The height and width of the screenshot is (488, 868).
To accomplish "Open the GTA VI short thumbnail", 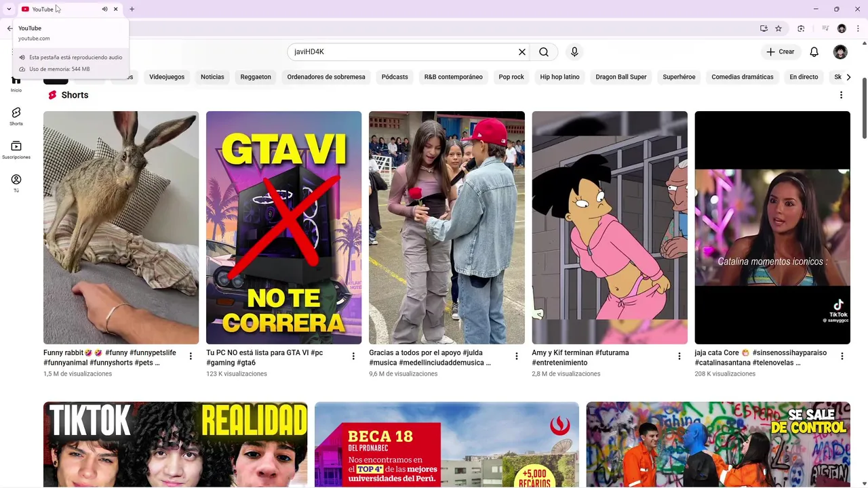I will [284, 228].
